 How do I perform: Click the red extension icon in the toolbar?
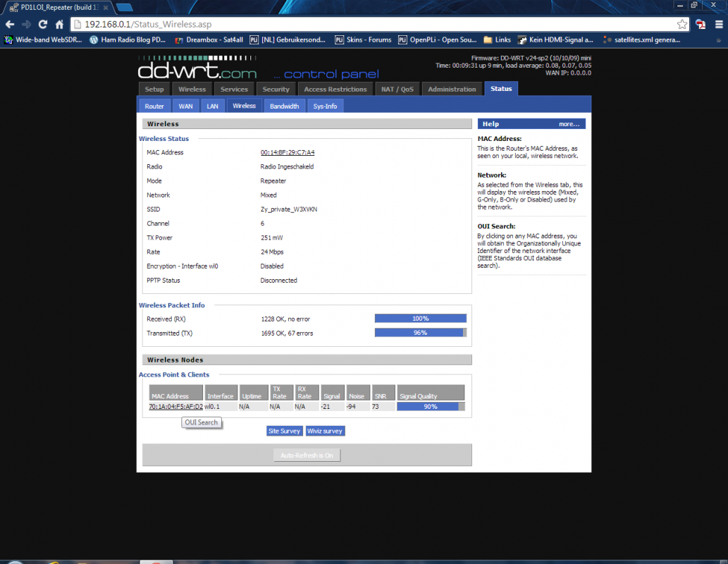(701, 24)
